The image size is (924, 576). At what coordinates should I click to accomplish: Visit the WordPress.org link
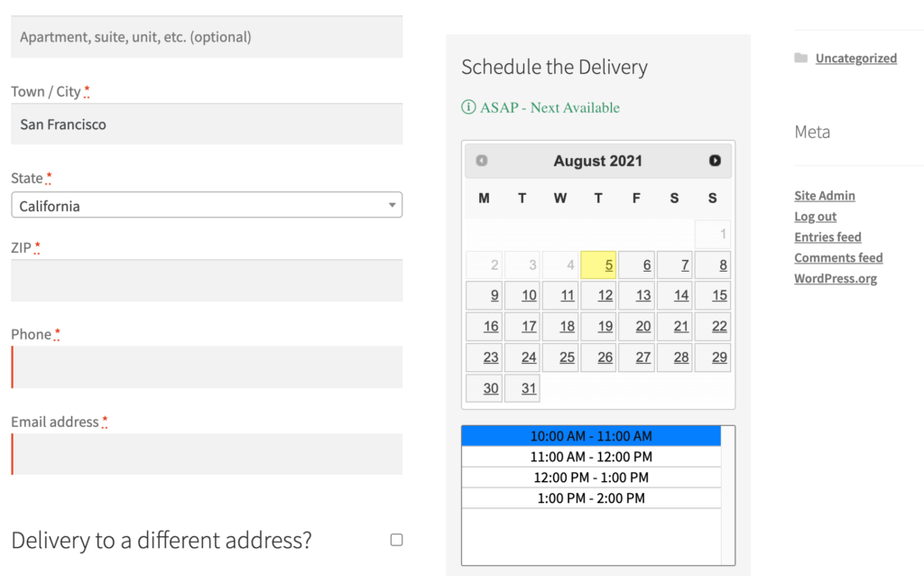tap(835, 278)
